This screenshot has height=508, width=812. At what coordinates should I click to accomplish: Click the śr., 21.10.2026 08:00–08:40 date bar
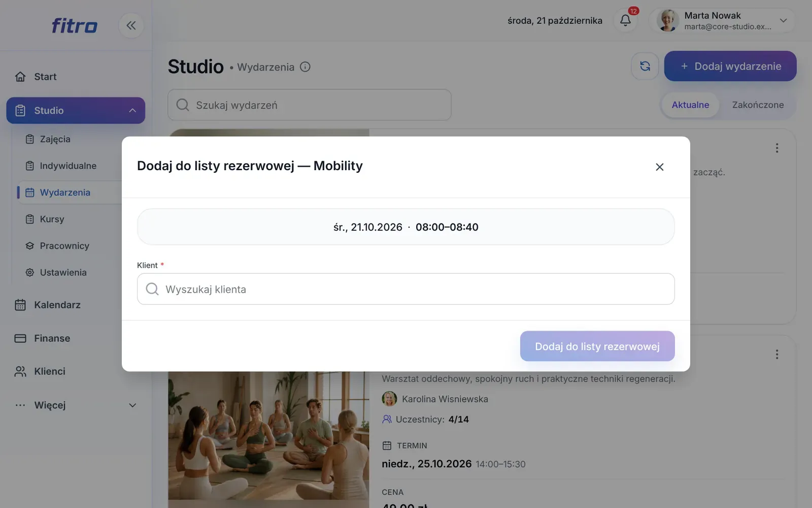[x=406, y=227]
